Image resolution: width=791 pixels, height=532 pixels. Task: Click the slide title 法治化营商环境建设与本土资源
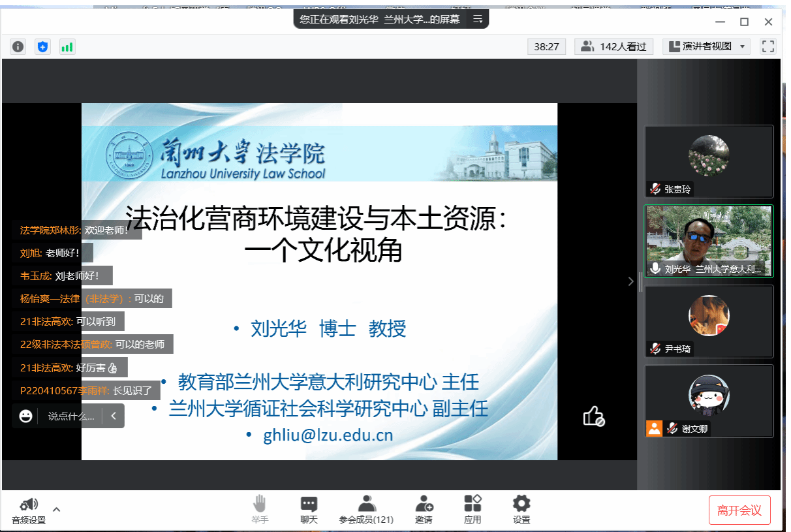(316, 218)
